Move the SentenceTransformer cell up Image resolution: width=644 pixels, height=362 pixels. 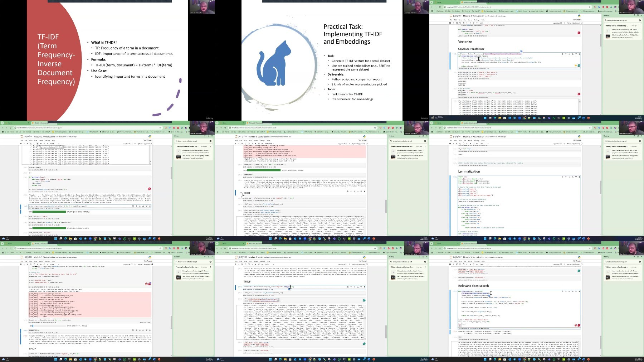tap(566, 54)
